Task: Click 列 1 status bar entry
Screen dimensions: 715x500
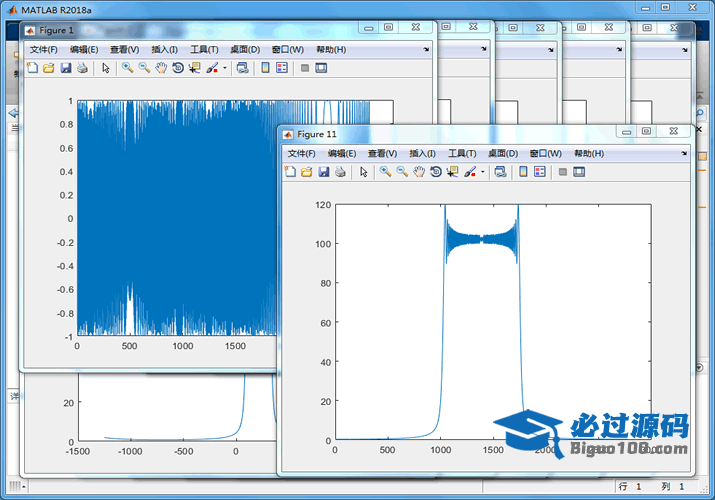Action: click(x=673, y=487)
